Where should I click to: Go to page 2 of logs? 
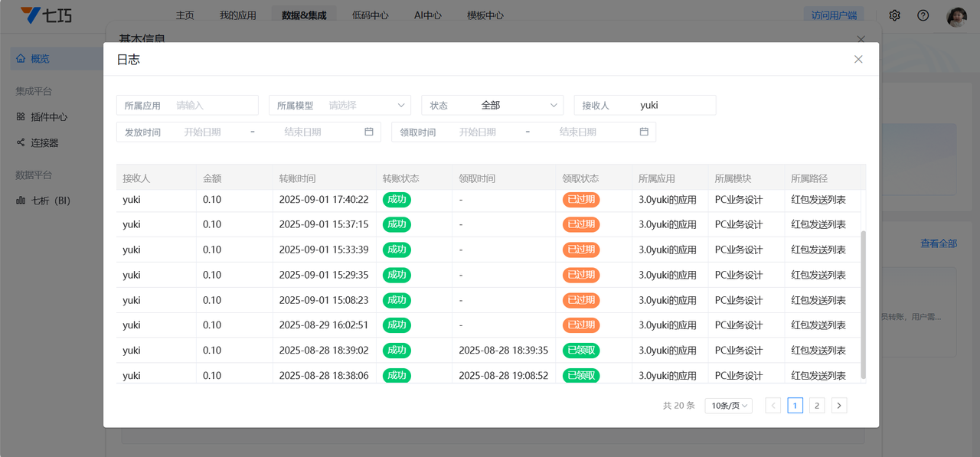point(817,406)
